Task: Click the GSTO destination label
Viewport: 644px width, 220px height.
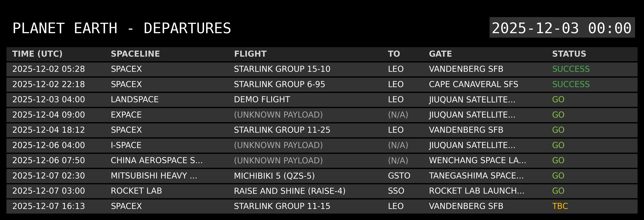Action: 399,176
